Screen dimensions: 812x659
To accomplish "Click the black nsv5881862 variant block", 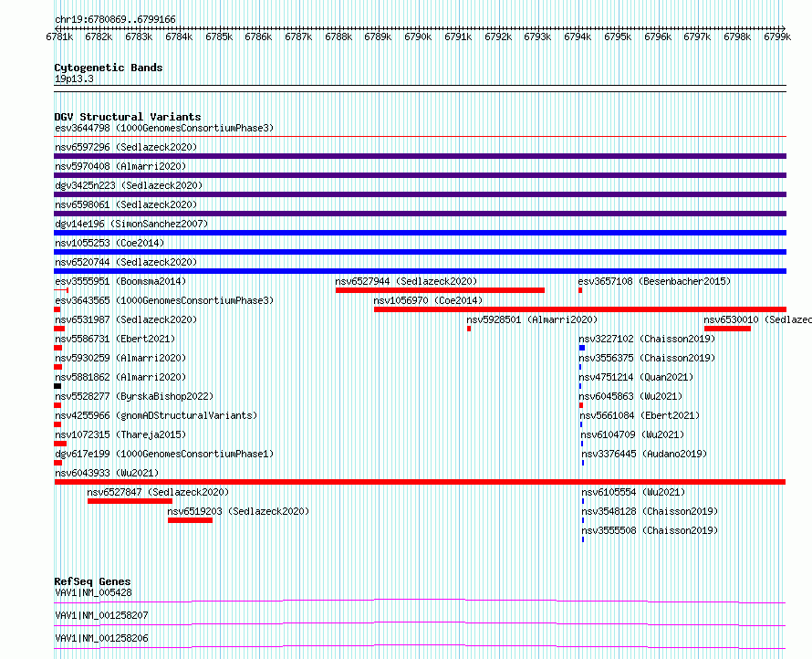I will (x=57, y=386).
